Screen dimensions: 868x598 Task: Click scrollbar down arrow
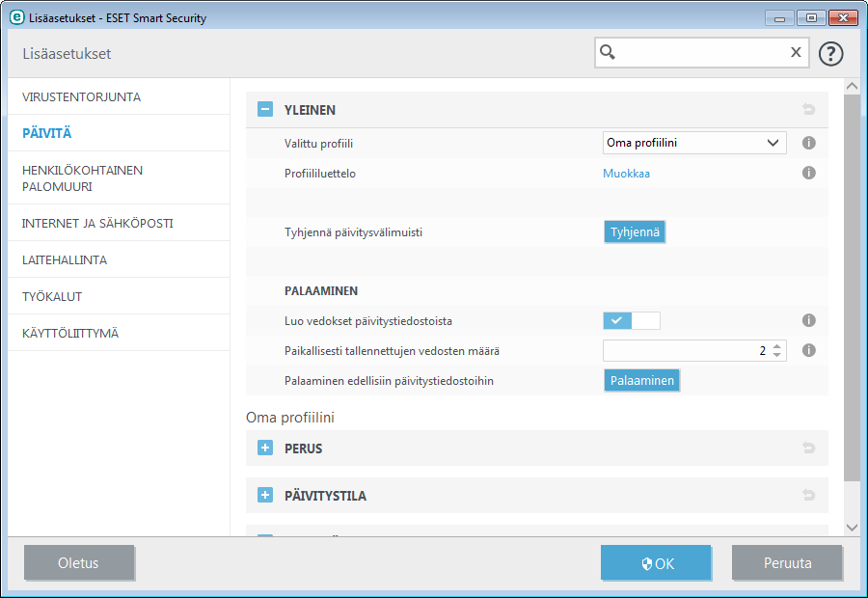(x=852, y=528)
